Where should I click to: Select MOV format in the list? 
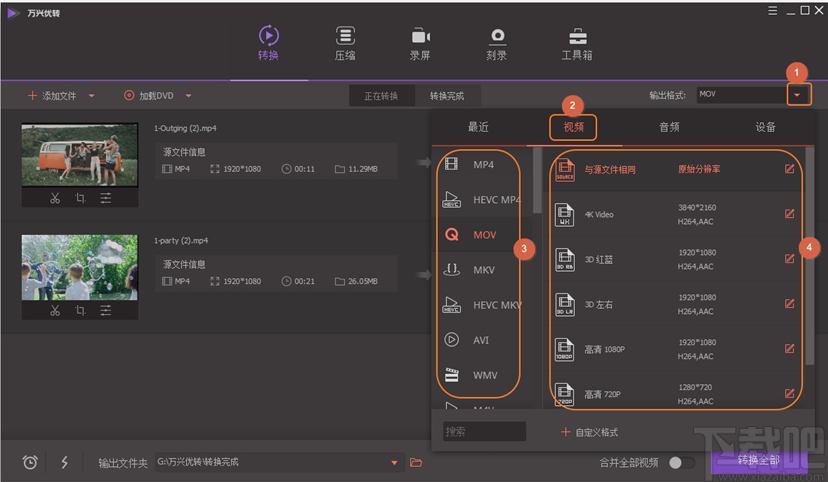482,234
